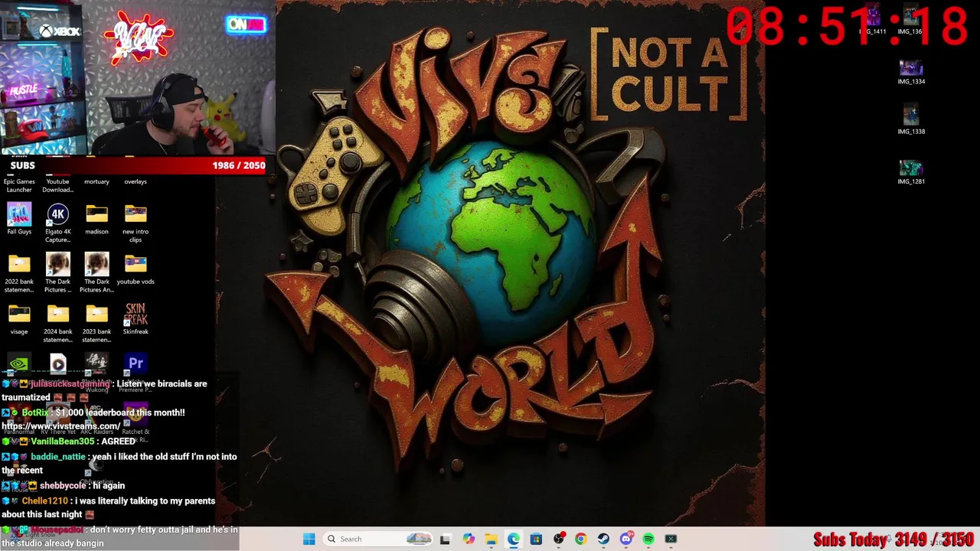Open Task View from the taskbar
Image resolution: width=980 pixels, height=551 pixels.
tap(445, 539)
